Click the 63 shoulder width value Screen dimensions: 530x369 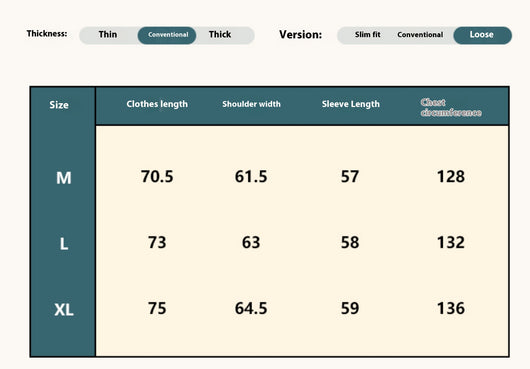(x=251, y=242)
